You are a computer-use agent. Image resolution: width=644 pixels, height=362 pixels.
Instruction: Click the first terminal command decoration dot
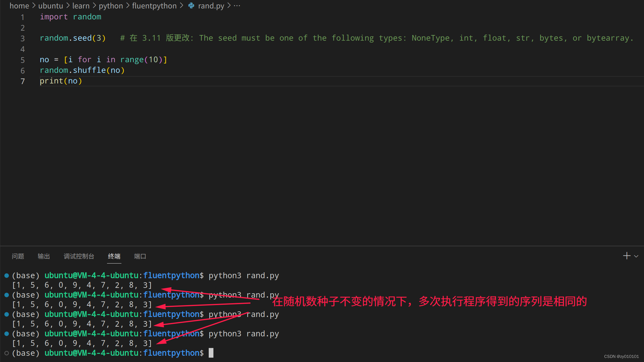(6, 275)
